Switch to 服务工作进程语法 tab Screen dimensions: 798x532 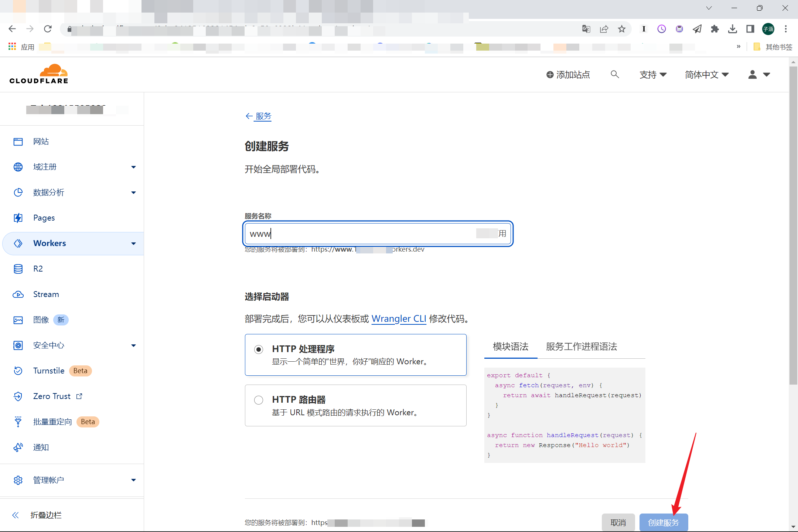point(582,347)
